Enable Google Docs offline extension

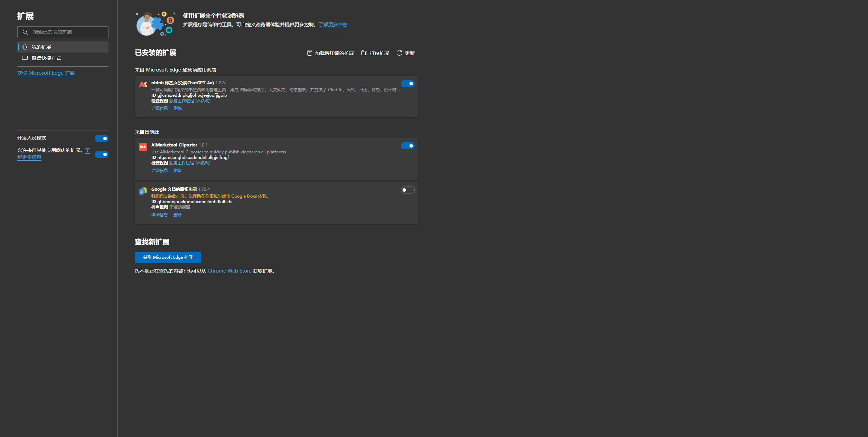[x=407, y=190]
